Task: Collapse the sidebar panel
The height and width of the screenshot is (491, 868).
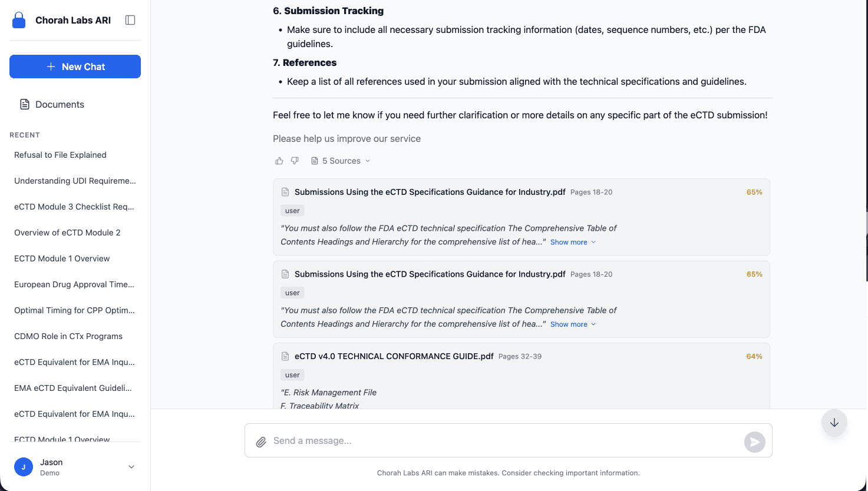Action: 130,20
